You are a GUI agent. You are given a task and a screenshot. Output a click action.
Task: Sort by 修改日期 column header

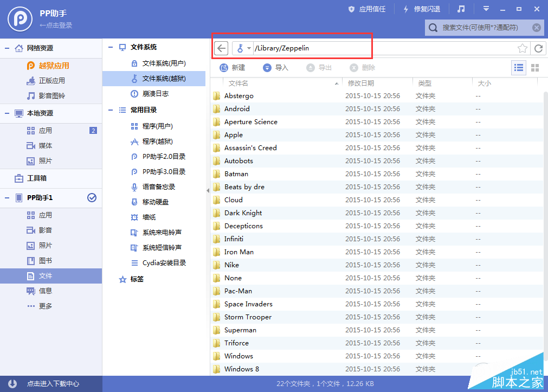[377, 83]
